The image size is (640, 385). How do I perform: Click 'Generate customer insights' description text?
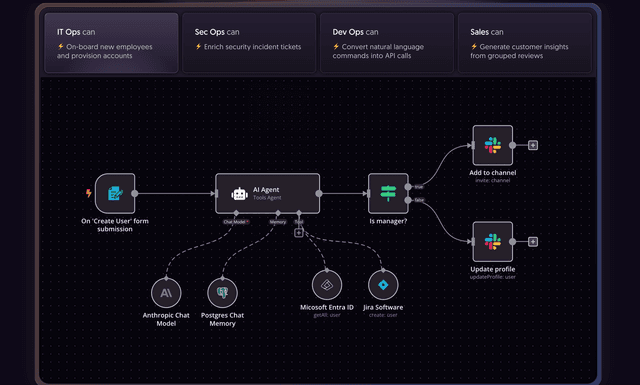click(519, 51)
